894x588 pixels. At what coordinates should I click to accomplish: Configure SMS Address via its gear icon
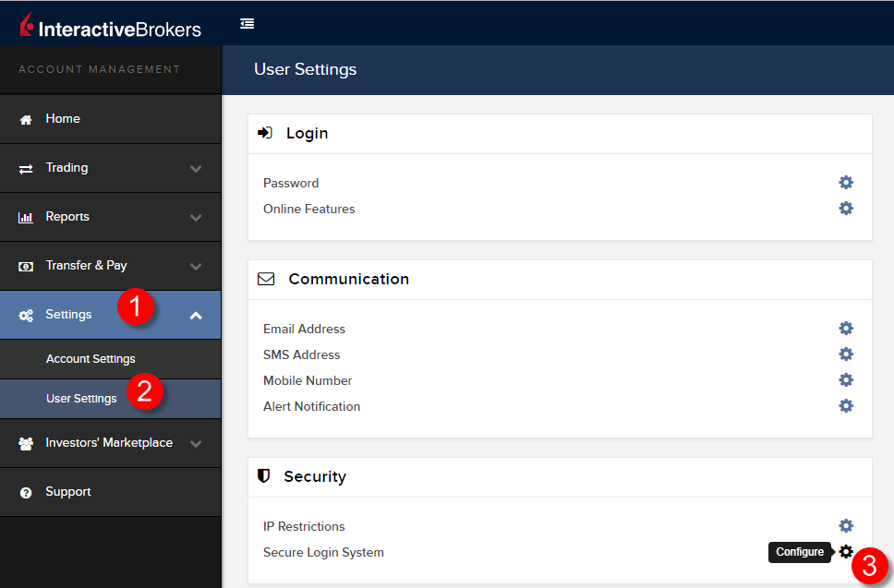point(846,354)
